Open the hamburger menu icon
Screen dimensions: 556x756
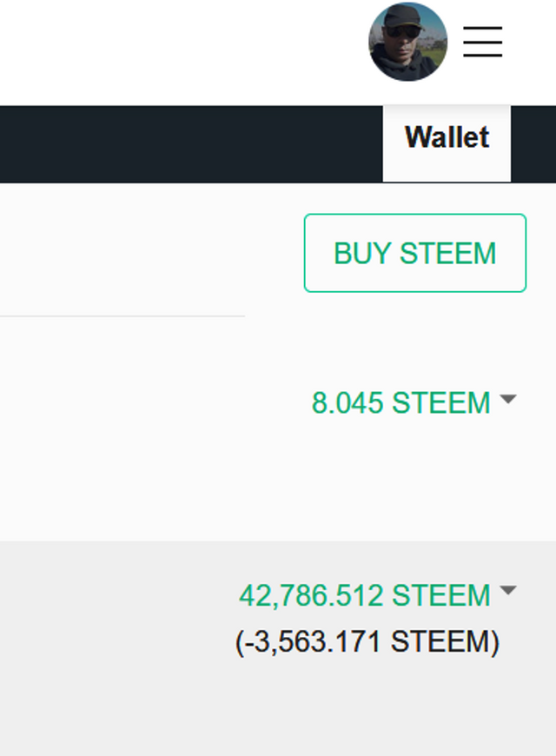(x=483, y=42)
